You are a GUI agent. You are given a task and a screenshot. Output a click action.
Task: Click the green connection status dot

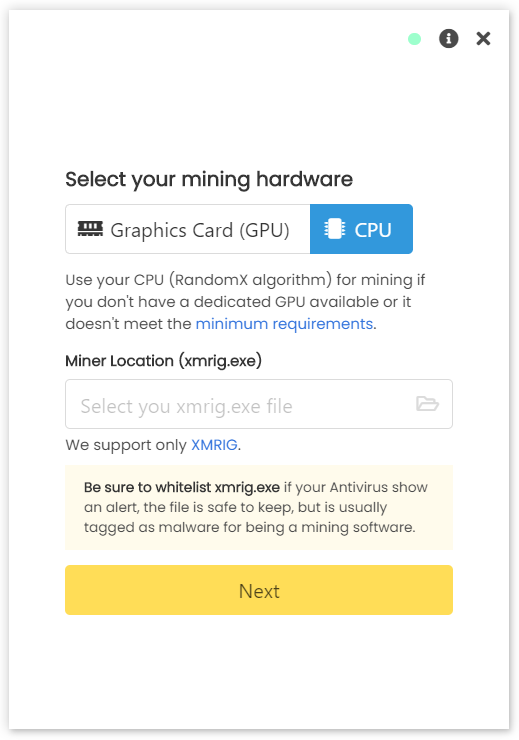[x=414, y=39]
